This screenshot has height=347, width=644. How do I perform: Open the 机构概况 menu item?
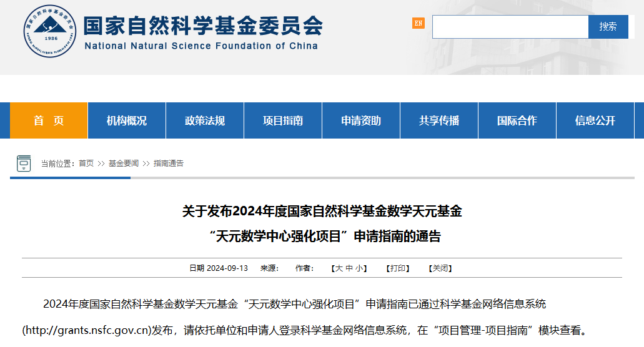click(127, 120)
